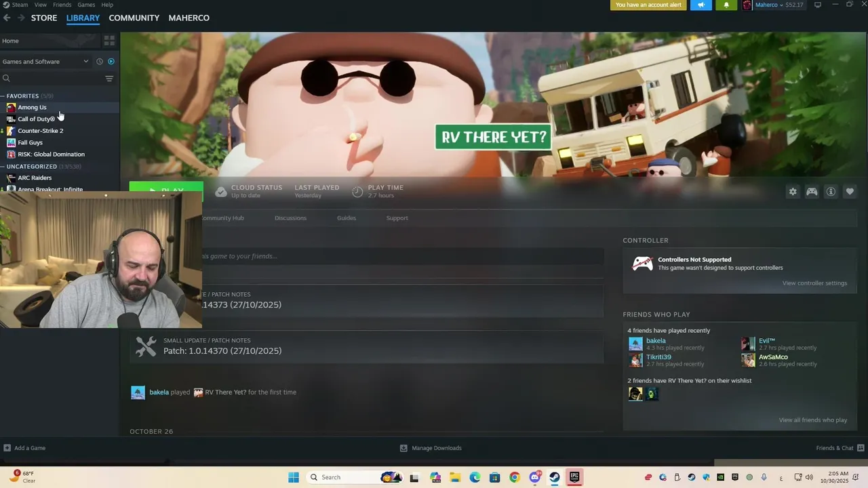Open the Friends menu

[x=62, y=5]
